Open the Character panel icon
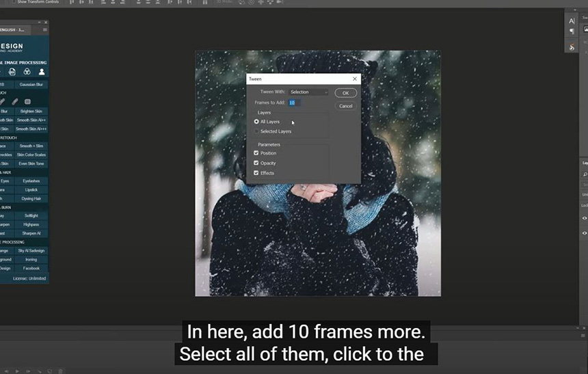The width and height of the screenshot is (588, 374). (x=572, y=21)
